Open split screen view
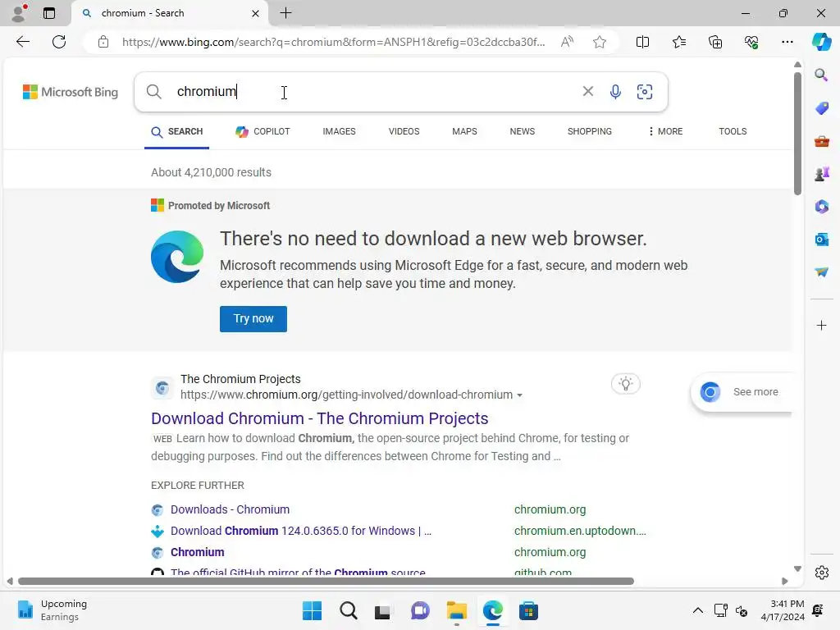Image resolution: width=840 pixels, height=630 pixels. 642,42
